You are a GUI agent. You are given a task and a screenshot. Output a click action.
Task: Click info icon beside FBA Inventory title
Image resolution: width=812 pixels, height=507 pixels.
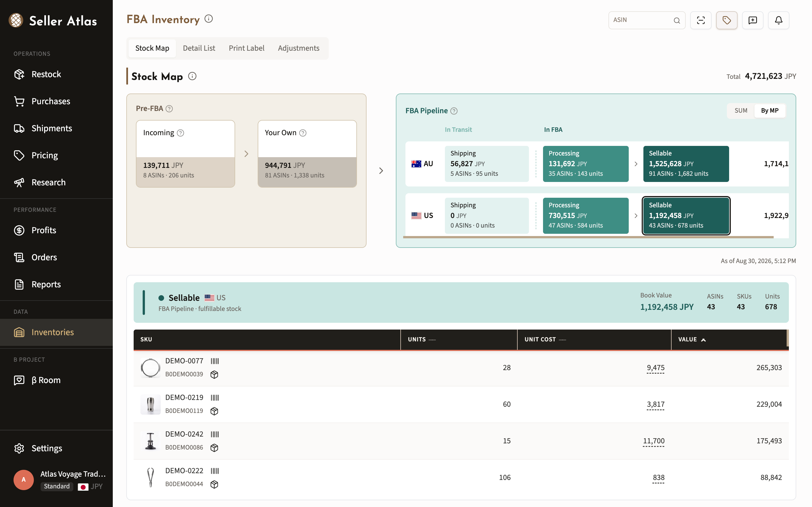(x=209, y=19)
